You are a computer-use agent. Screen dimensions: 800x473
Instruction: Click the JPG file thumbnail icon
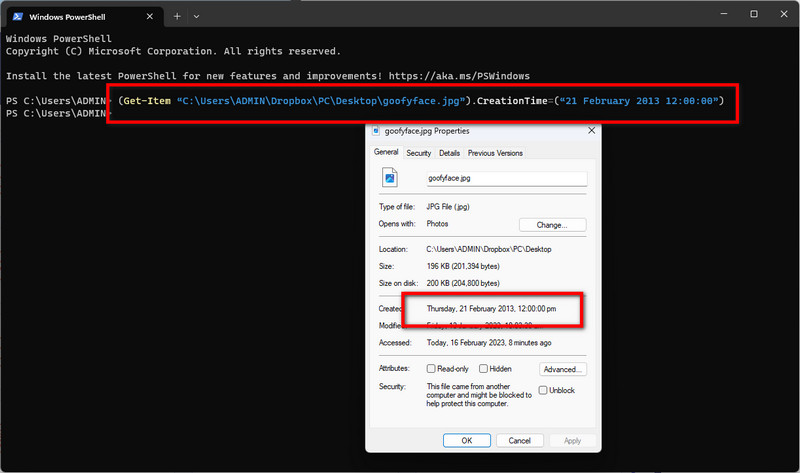click(391, 177)
